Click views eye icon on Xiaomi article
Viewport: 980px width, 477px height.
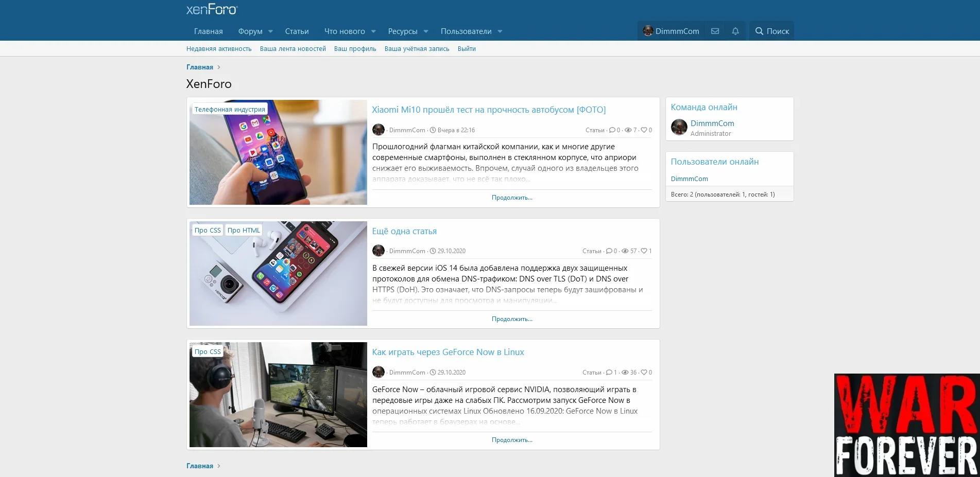pyautogui.click(x=628, y=130)
